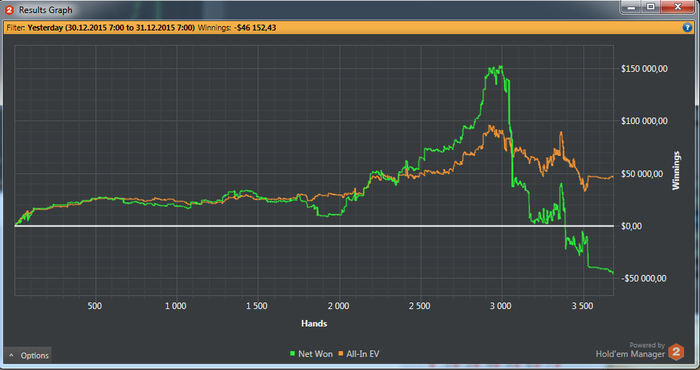Close the Results Graph window
The width and height of the screenshot is (700, 370).
[x=678, y=7]
